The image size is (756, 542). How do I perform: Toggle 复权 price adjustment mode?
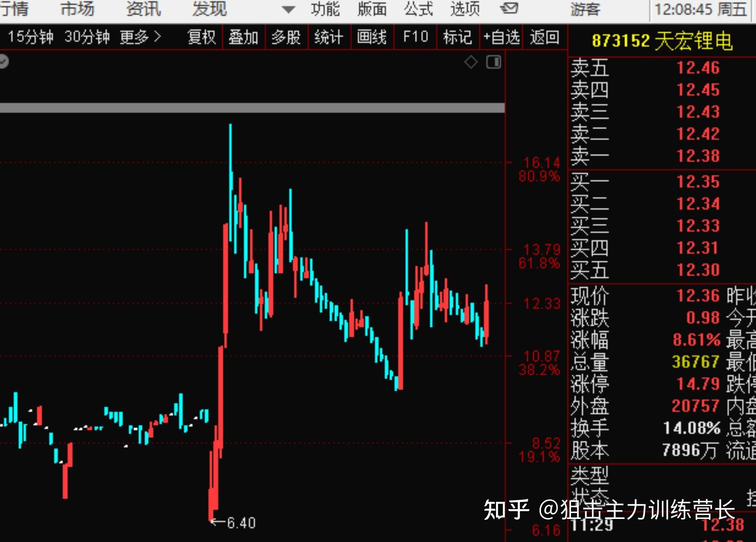202,37
